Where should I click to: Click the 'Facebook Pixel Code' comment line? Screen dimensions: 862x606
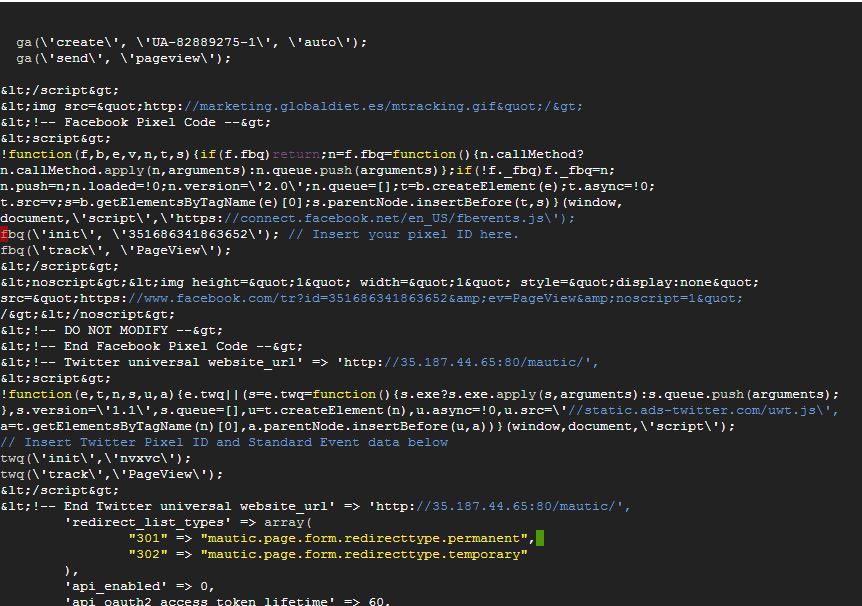click(x=136, y=122)
